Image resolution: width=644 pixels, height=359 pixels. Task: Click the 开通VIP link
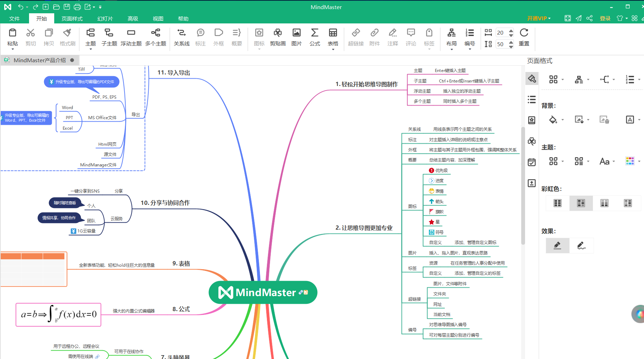tap(537, 18)
